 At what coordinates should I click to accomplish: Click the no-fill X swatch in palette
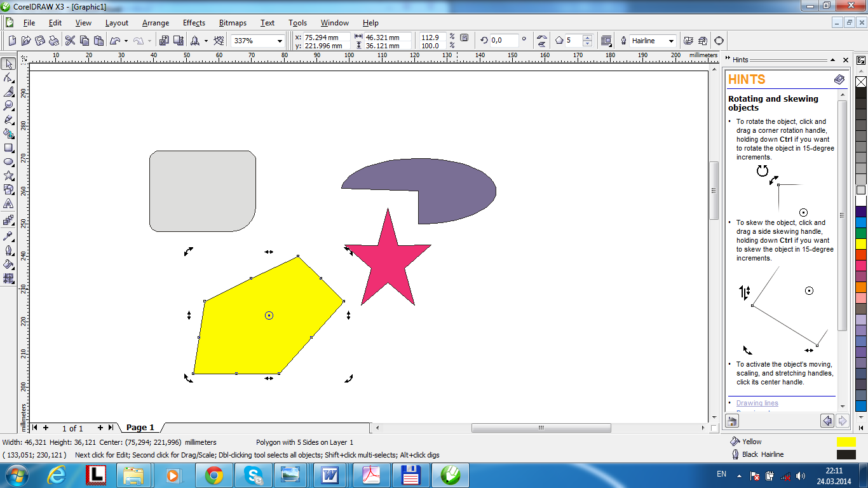[860, 82]
